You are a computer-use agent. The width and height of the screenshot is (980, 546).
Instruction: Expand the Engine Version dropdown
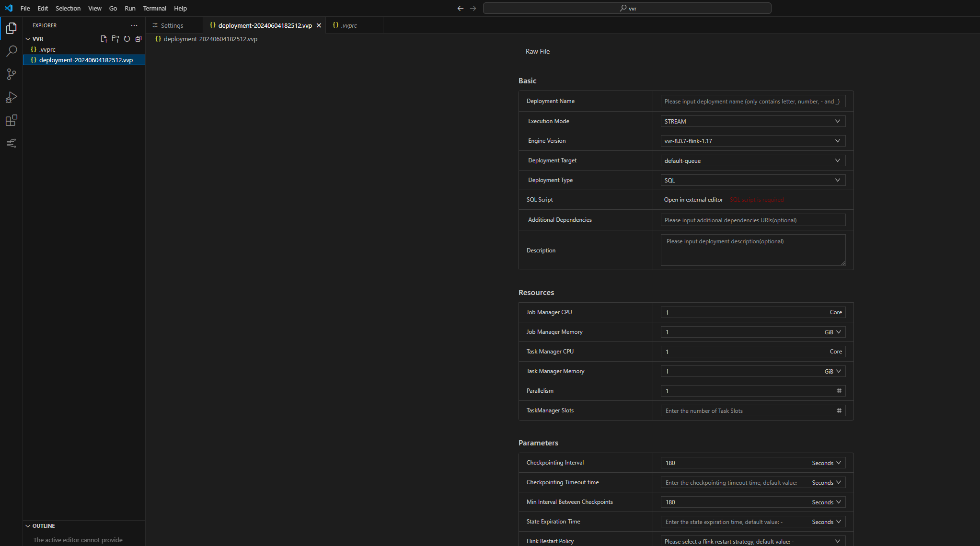[753, 141]
